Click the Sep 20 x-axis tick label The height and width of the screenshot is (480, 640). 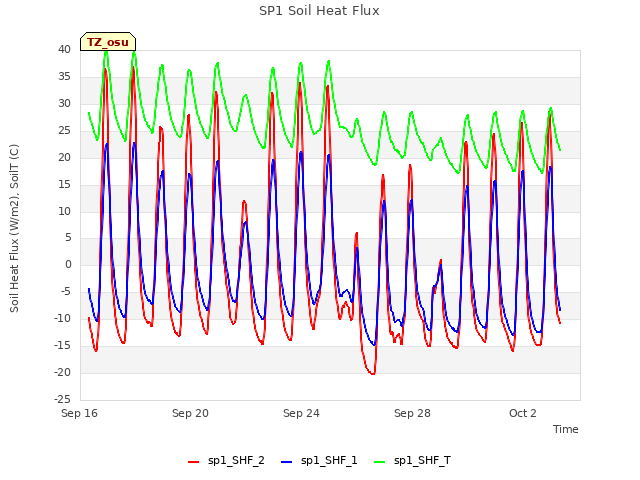coord(190,413)
